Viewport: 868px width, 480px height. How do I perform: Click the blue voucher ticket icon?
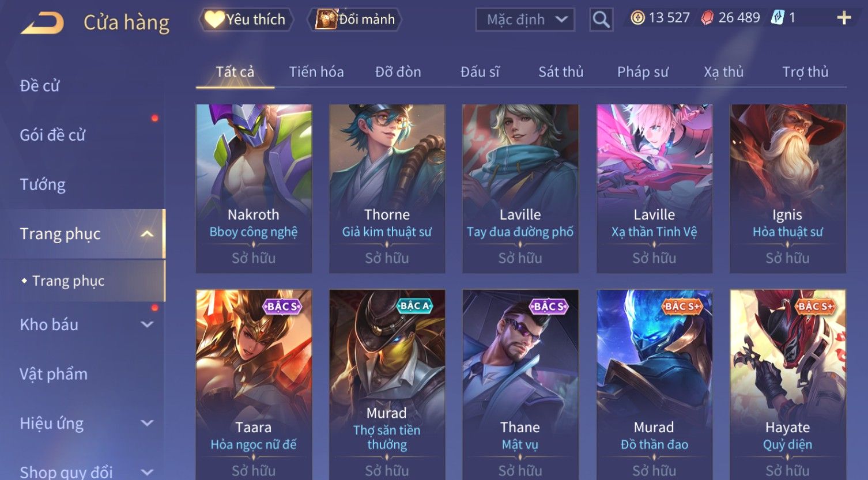778,18
